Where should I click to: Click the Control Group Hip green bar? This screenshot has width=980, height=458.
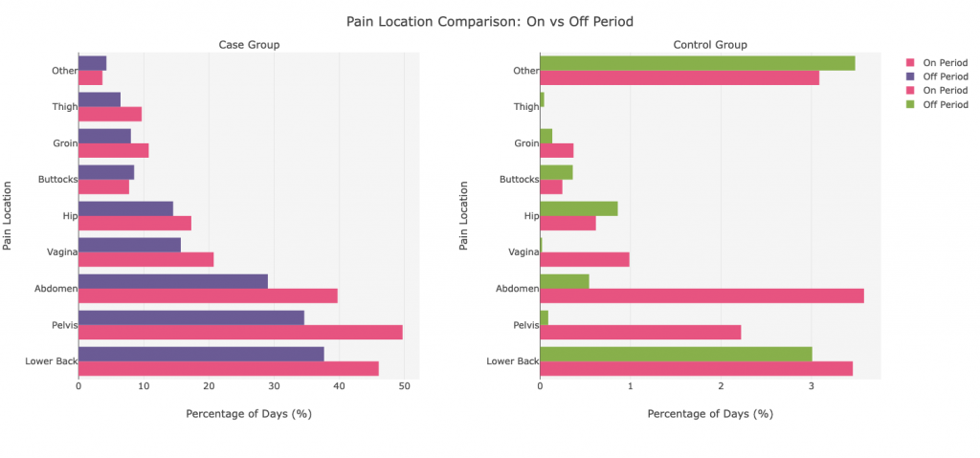pyautogui.click(x=578, y=208)
